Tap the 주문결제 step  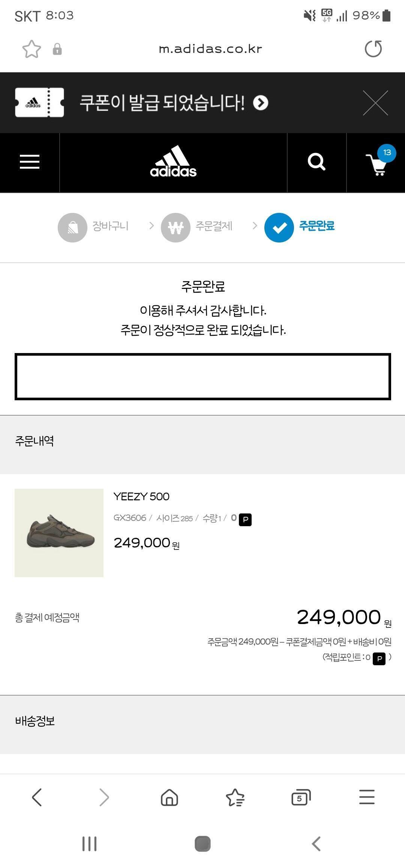(x=197, y=227)
